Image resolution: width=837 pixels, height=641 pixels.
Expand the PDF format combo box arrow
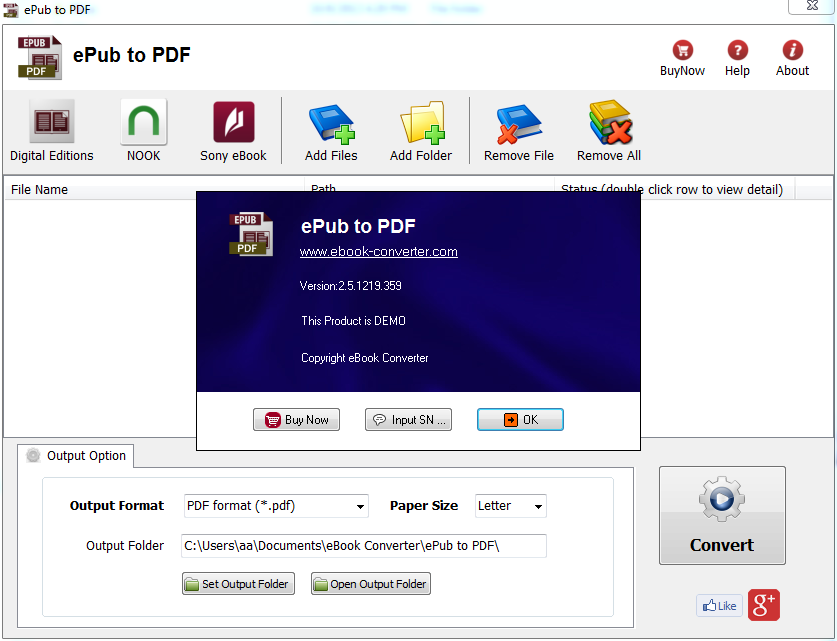360,506
